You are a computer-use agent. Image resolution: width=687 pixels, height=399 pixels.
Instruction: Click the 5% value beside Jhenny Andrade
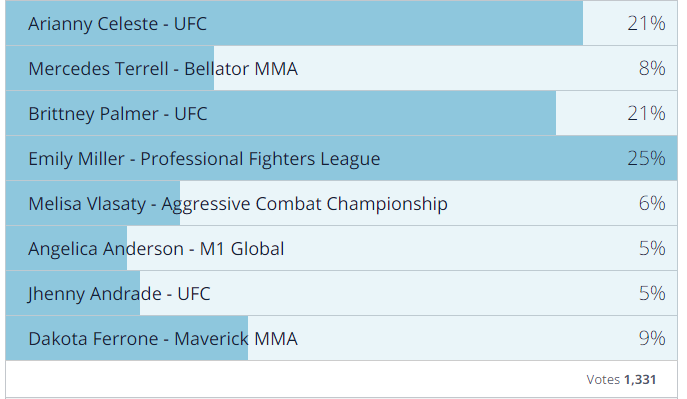click(x=652, y=293)
